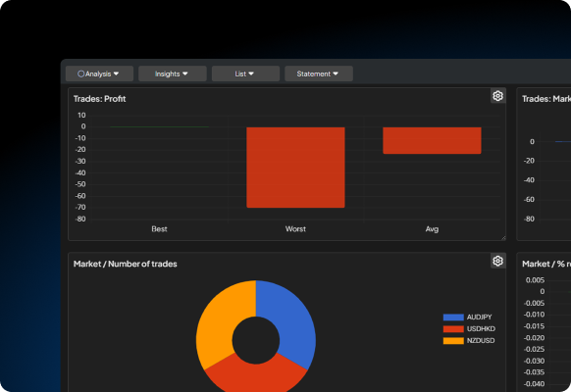
Task: Open the Analysis dropdown menu
Action: point(99,73)
